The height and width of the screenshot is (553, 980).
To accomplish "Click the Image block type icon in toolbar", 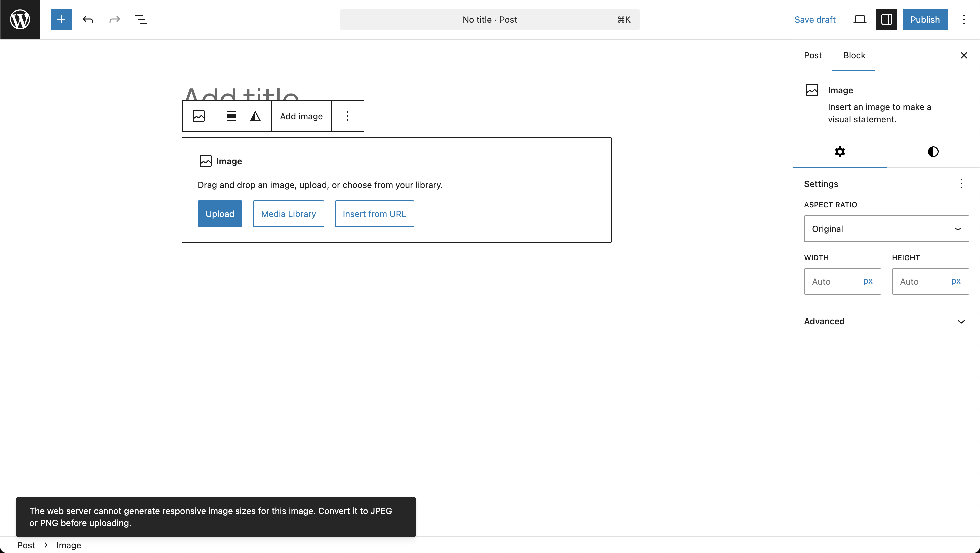I will pyautogui.click(x=199, y=116).
